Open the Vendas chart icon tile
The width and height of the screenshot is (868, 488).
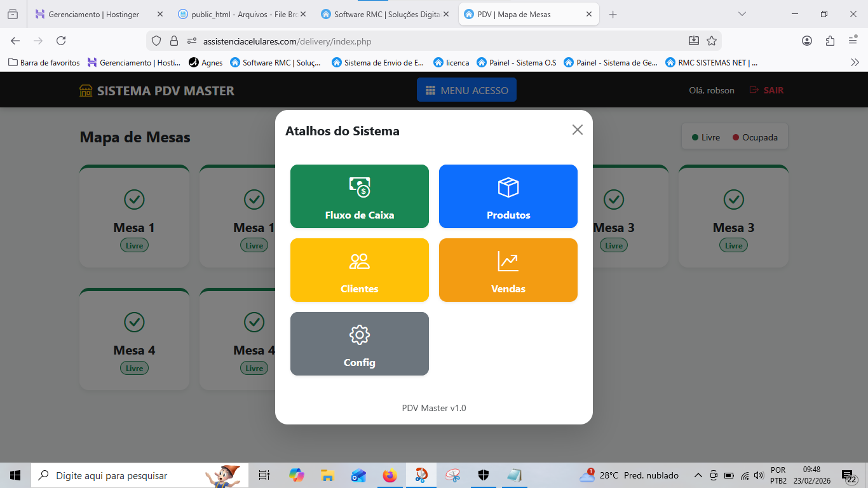click(508, 270)
